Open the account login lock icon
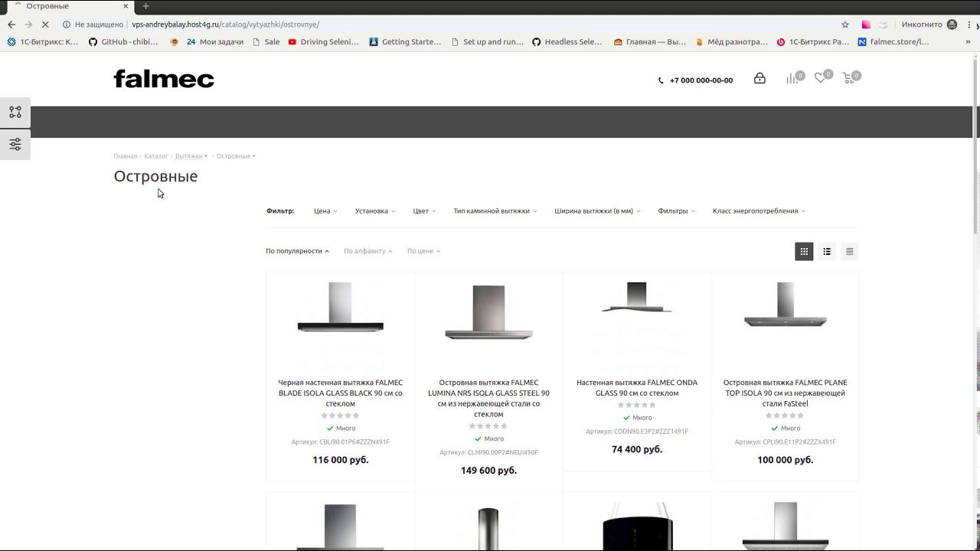 pyautogui.click(x=759, y=78)
